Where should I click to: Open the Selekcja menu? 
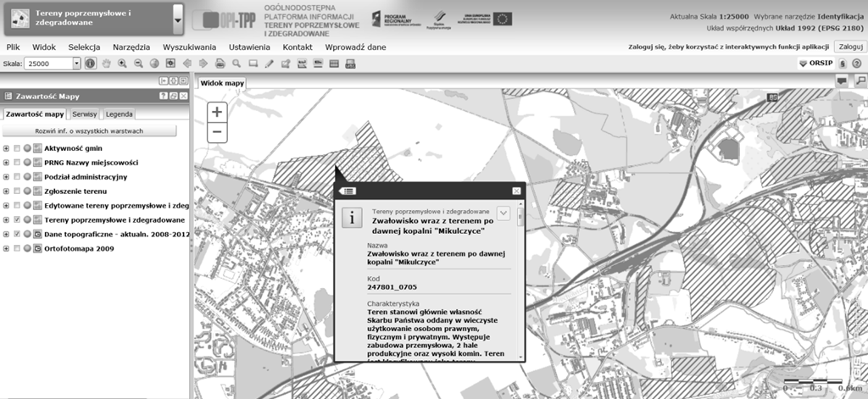(84, 47)
